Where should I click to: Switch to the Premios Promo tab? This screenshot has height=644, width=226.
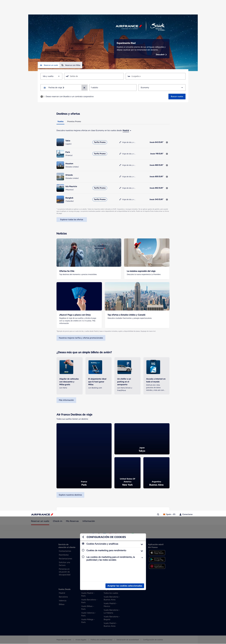[x=74, y=122]
